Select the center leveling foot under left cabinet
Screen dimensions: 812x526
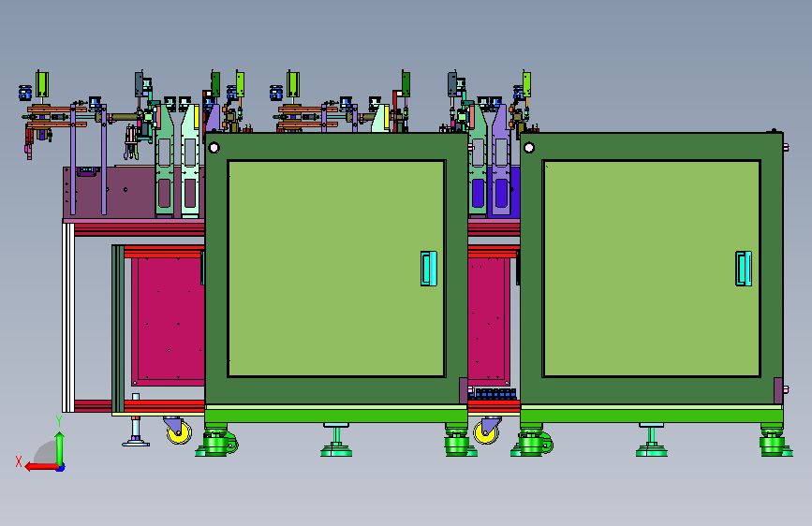click(336, 440)
